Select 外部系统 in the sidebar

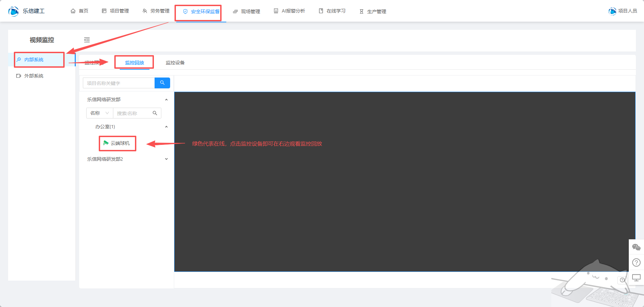point(34,76)
